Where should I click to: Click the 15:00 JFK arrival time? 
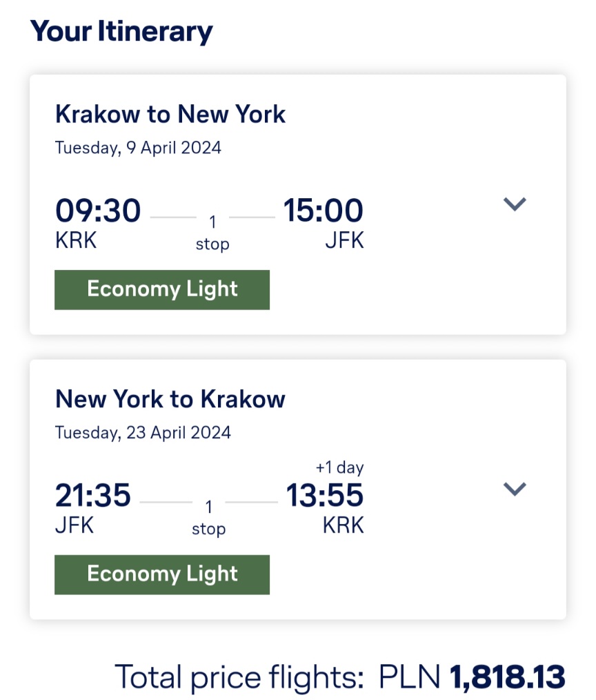[x=324, y=211]
